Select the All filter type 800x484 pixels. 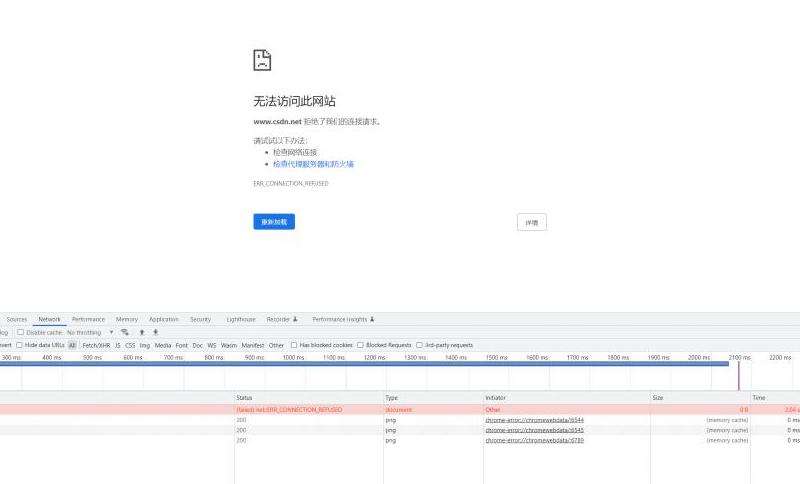tap(72, 345)
